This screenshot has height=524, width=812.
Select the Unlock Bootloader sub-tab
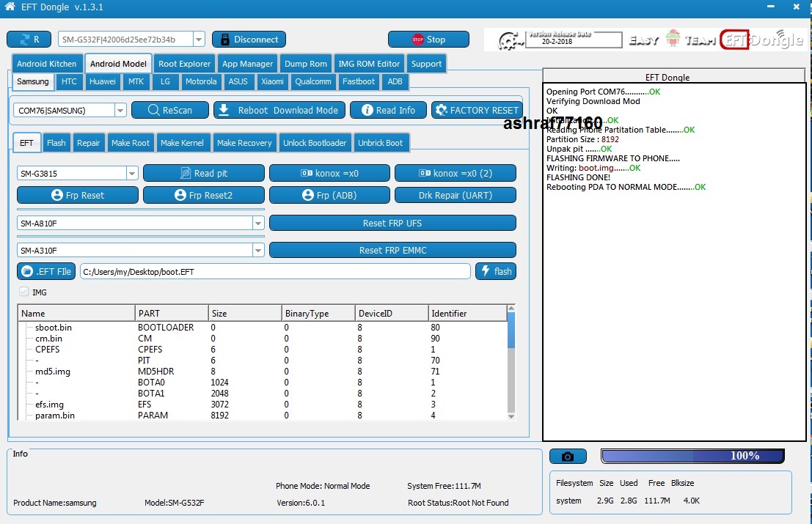[315, 143]
